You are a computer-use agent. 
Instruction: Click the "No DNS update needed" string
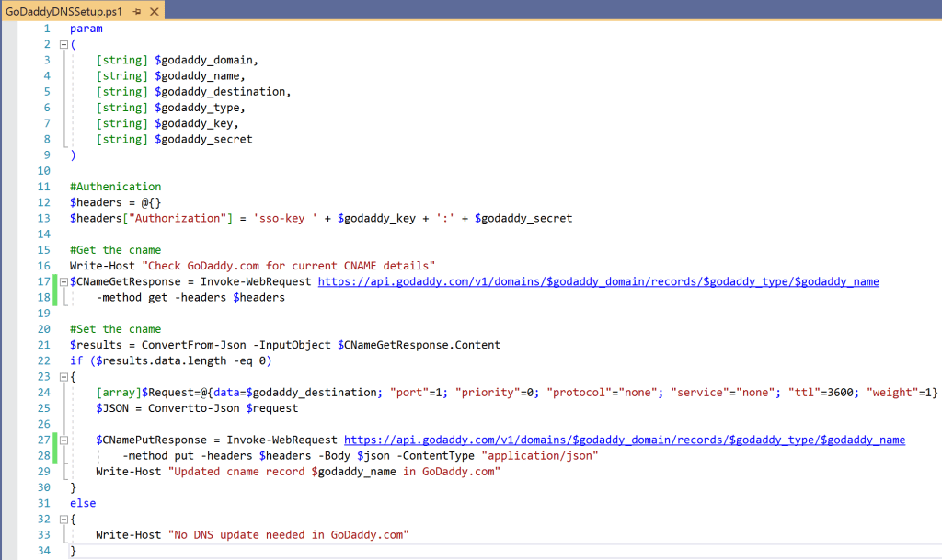coord(287,534)
